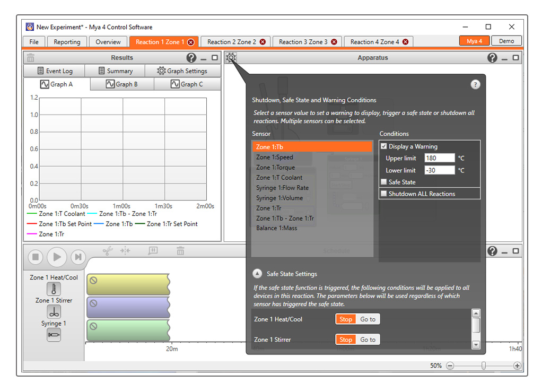Open the Reporting tab
The height and width of the screenshot is (392, 542).
click(67, 42)
